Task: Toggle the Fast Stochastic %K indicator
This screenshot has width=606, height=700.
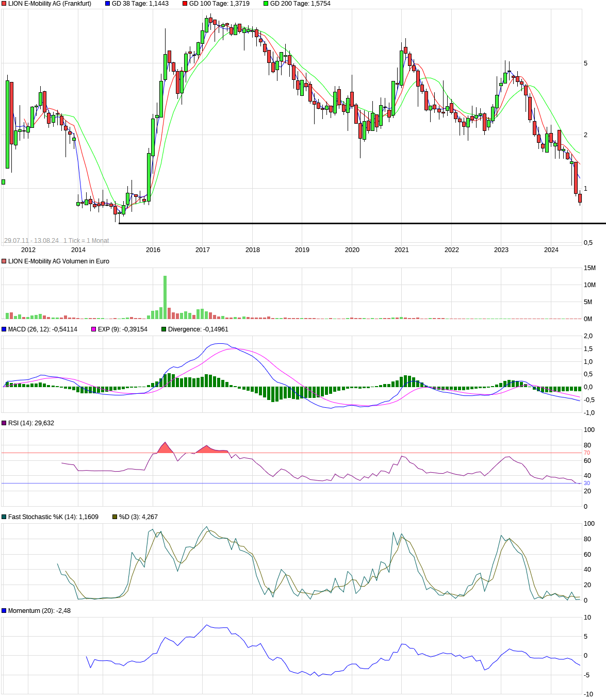Action: 4,515
